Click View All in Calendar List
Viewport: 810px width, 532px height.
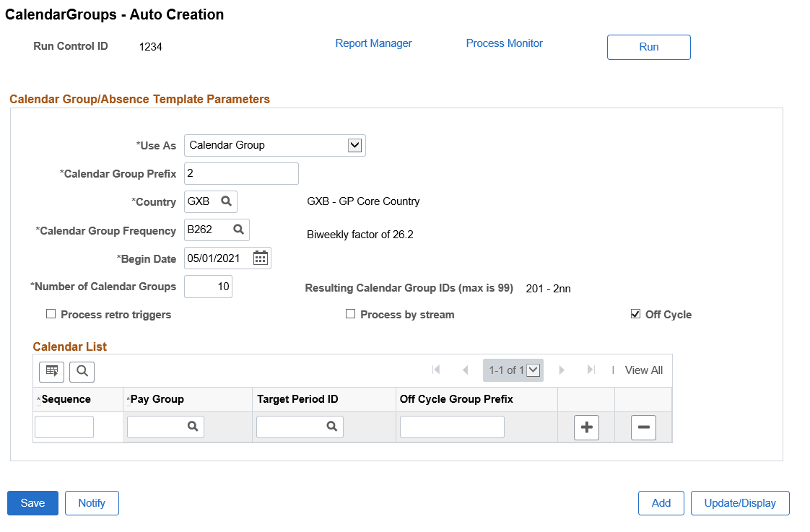[x=643, y=370]
